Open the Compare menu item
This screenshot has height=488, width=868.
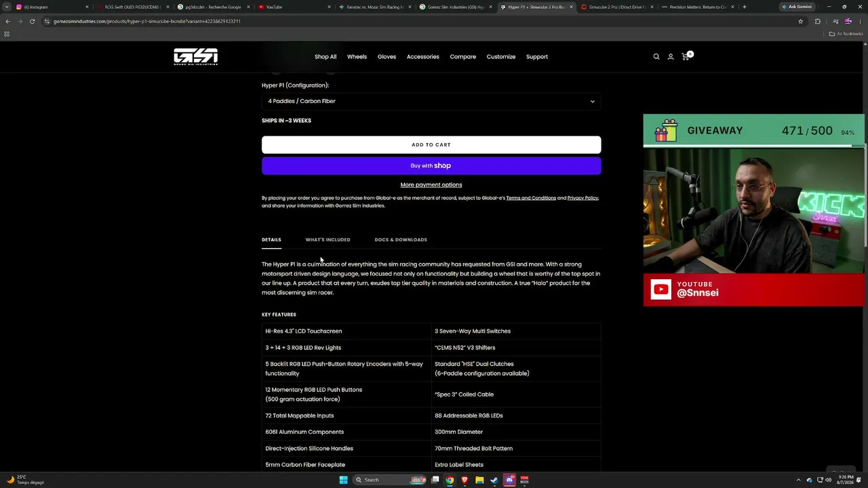pyautogui.click(x=463, y=57)
